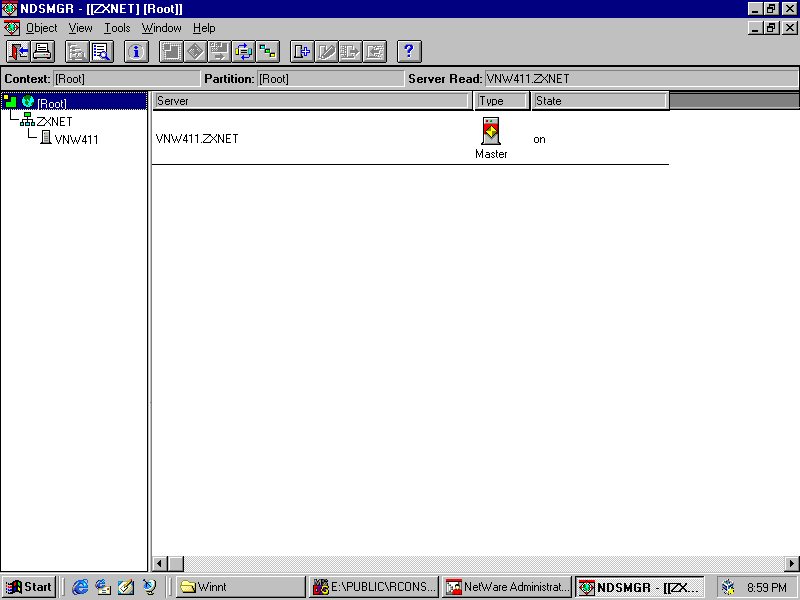
Task: Open the Help menu
Action: click(204, 28)
